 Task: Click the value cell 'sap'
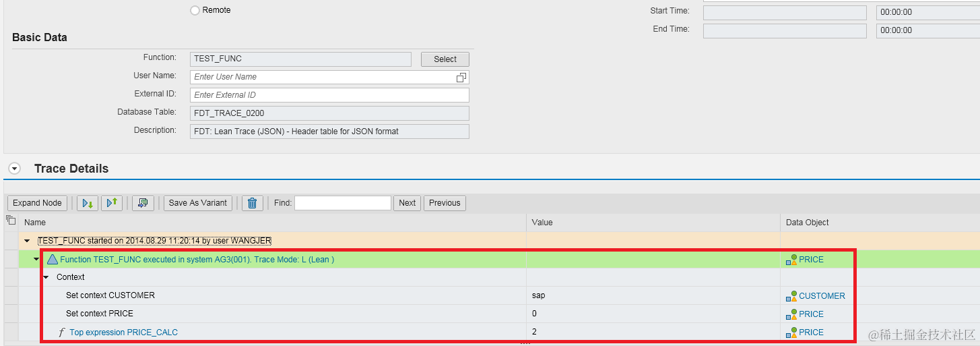(x=653, y=295)
